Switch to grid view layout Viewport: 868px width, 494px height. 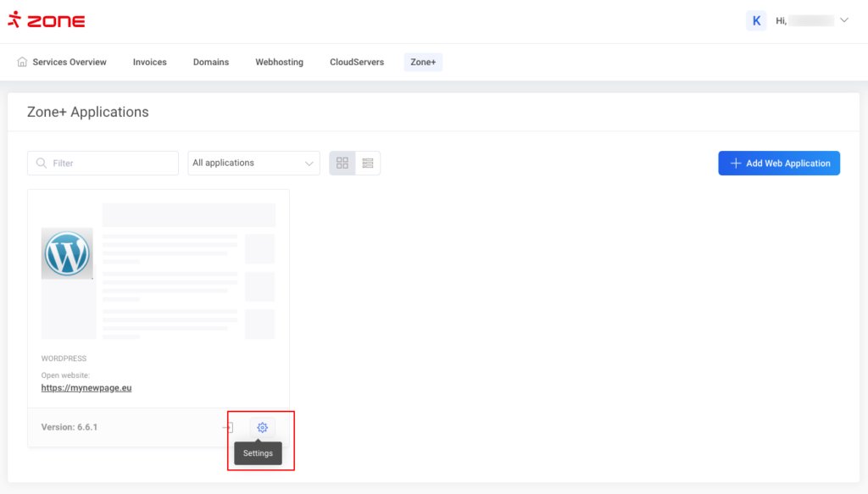coord(342,163)
